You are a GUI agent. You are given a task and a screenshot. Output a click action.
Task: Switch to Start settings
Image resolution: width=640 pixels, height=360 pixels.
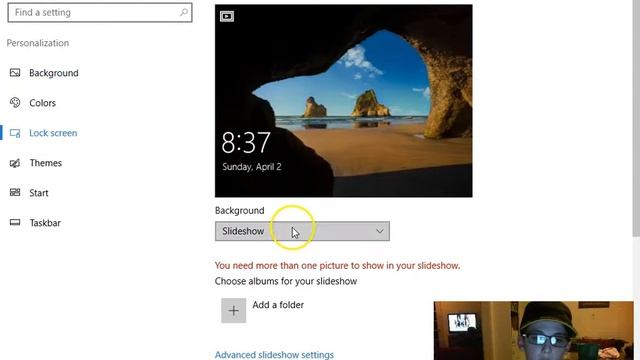click(x=39, y=193)
